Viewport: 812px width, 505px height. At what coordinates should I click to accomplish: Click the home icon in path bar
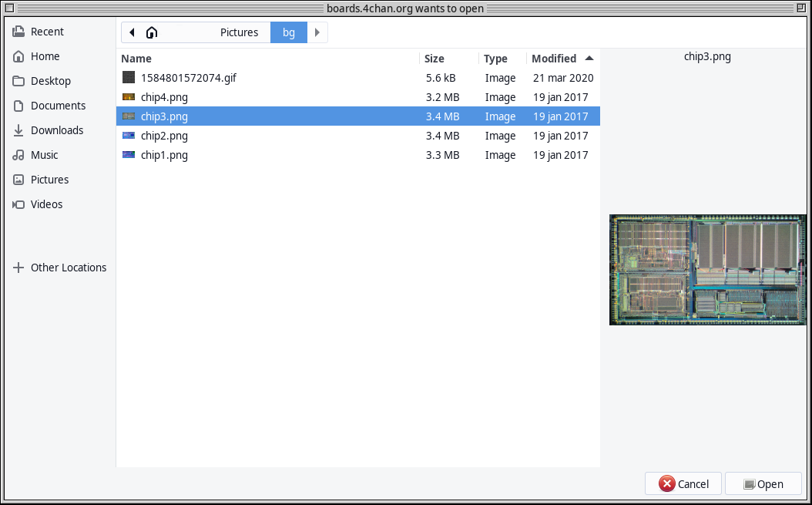pyautogui.click(x=152, y=32)
